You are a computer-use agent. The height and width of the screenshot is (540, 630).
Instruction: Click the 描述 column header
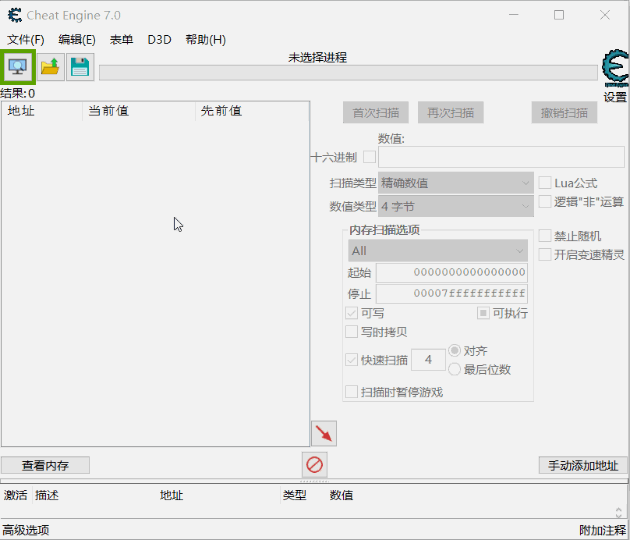pyautogui.click(x=47, y=495)
